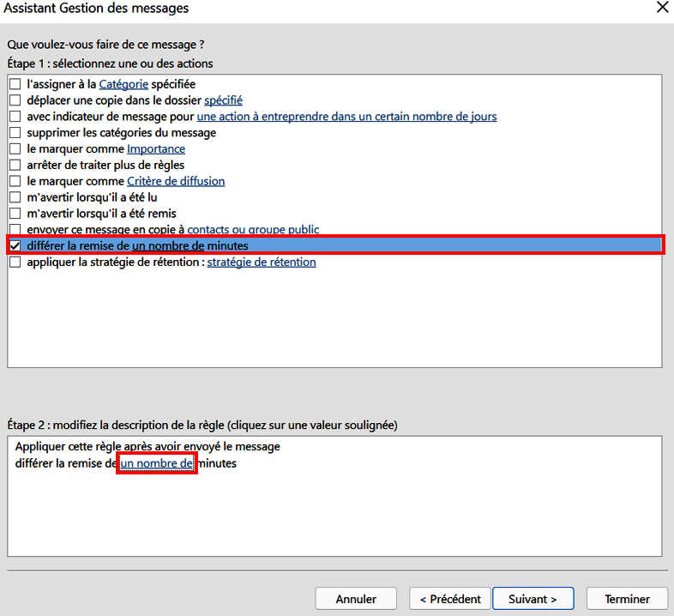This screenshot has height=616, width=674.
Task: Check "supprimer les catégories du message"
Action: pos(15,132)
